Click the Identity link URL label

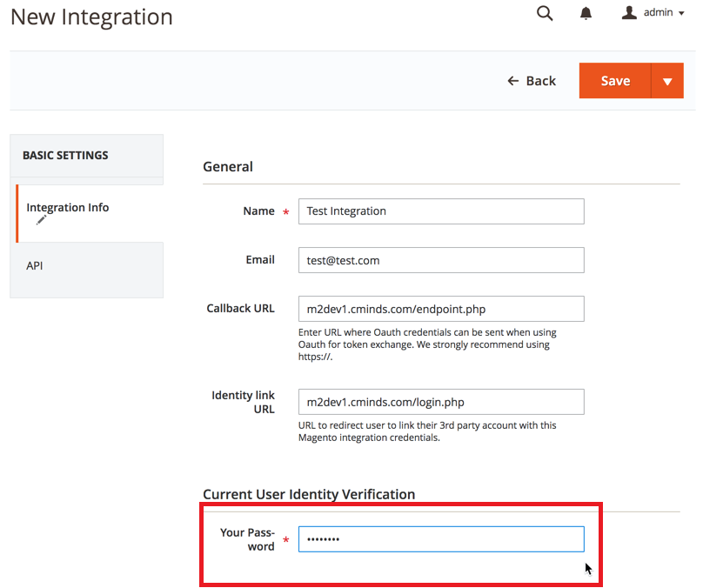click(243, 402)
